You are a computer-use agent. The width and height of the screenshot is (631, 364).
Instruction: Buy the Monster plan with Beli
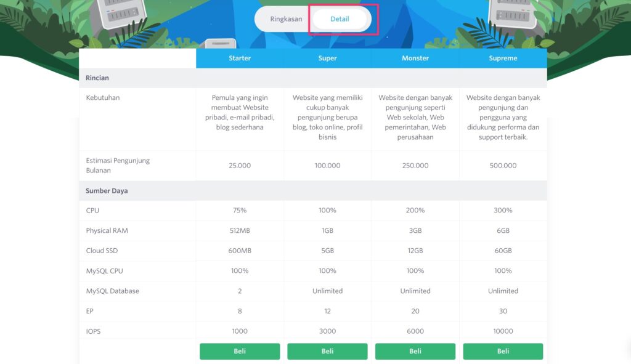415,351
